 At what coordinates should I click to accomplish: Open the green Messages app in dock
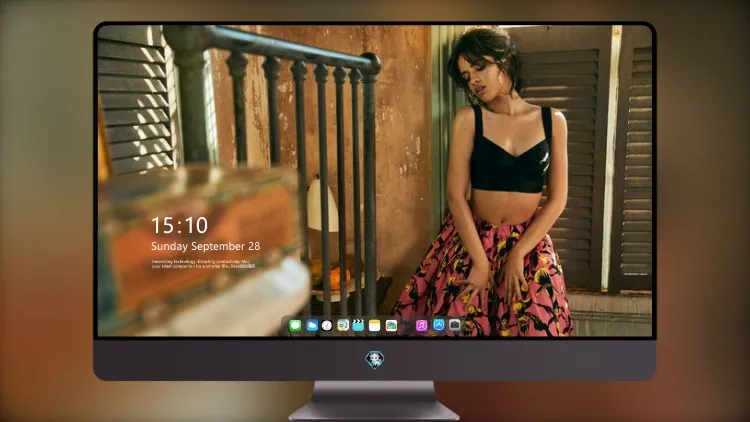pyautogui.click(x=296, y=326)
